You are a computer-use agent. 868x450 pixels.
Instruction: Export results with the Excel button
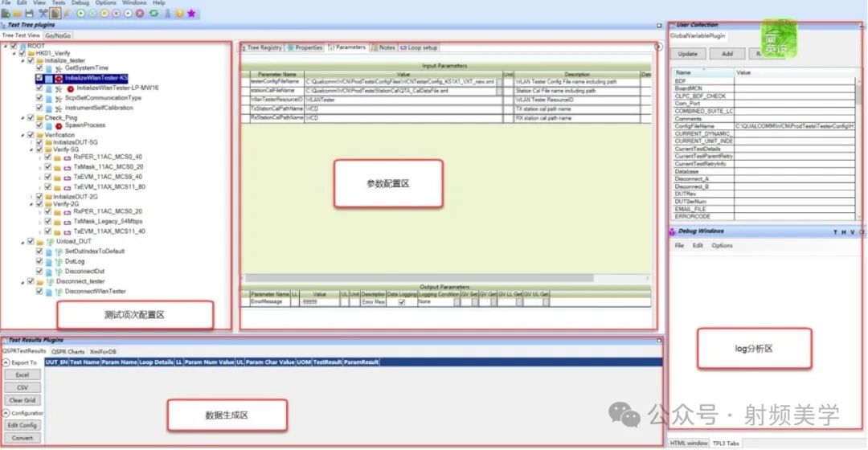coord(23,375)
